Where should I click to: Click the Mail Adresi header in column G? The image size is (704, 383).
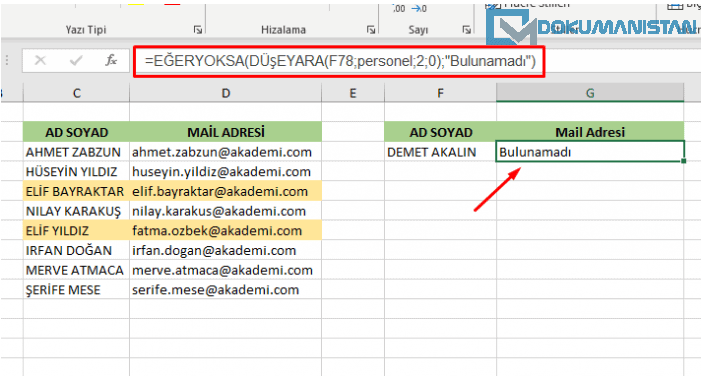[x=590, y=132]
